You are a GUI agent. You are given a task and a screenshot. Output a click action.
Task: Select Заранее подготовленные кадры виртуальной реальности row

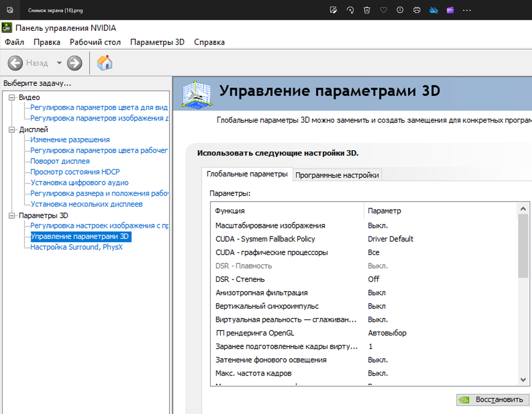point(364,346)
